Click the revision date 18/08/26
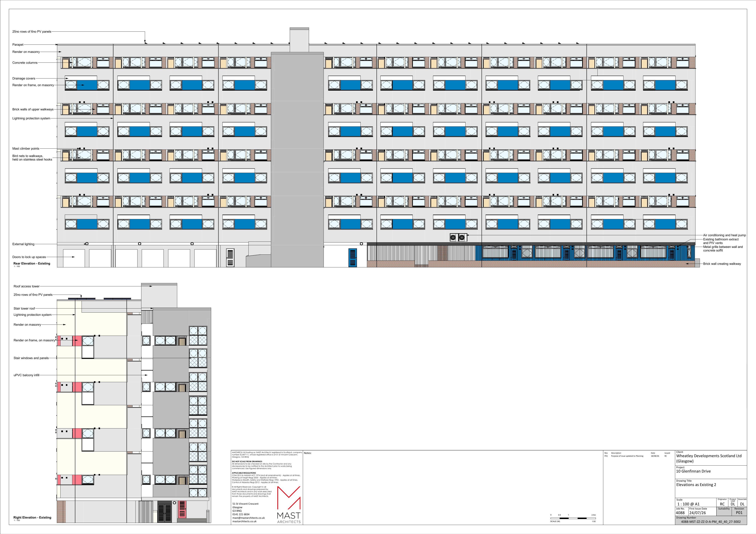This screenshot has height=534, width=756. pyautogui.click(x=655, y=456)
